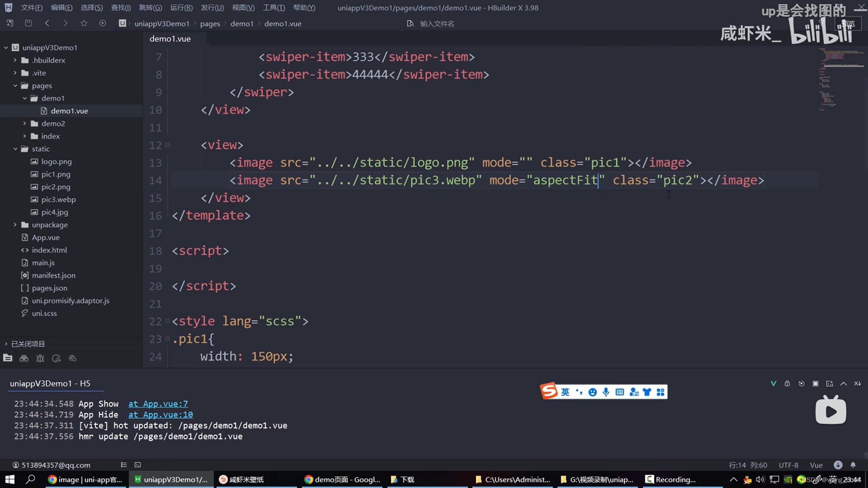This screenshot has height=488, width=868.
Task: Click the Sogou IME skin shirt icon
Action: [x=647, y=392]
